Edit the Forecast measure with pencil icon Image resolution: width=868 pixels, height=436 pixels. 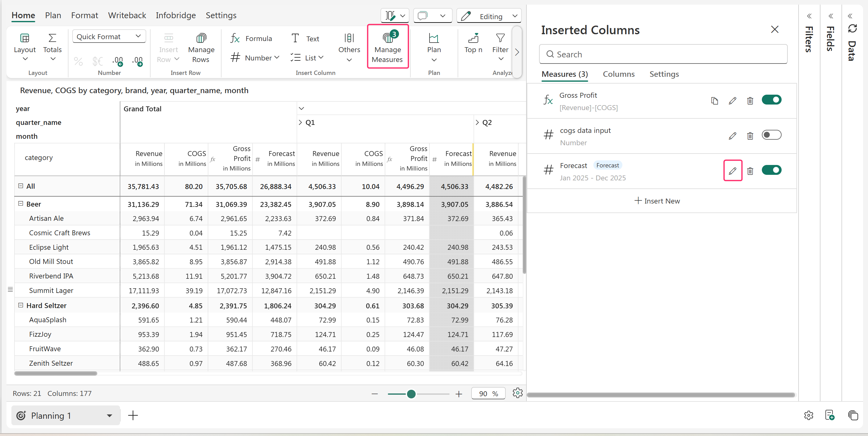click(x=732, y=171)
